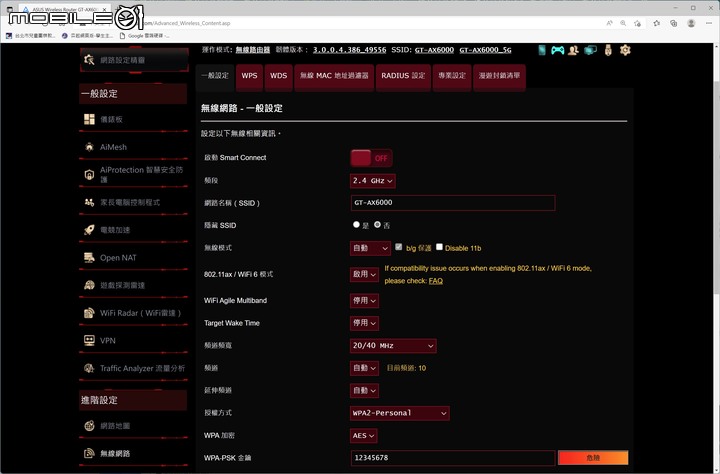Click the network monitor status icon
The height and width of the screenshot is (474, 720).
591,50
